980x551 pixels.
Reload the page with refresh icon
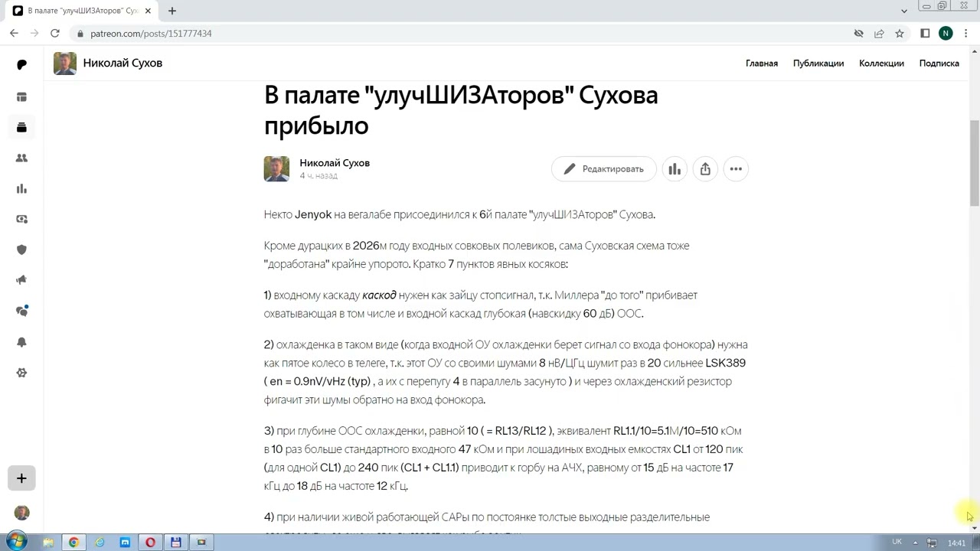tap(55, 34)
